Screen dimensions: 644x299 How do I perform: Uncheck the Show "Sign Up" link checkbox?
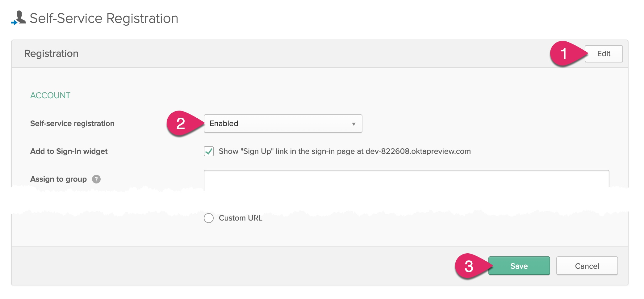coord(209,151)
